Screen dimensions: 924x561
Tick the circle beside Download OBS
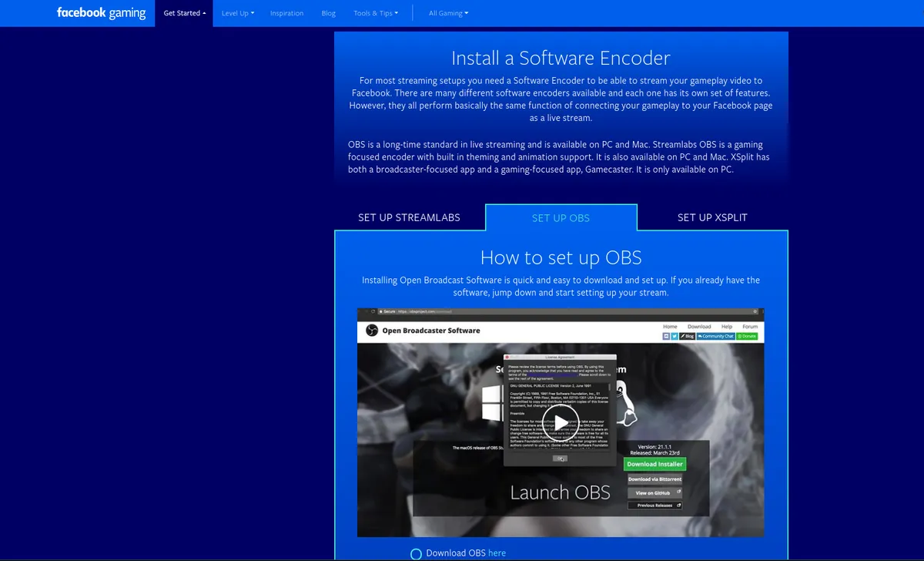pyautogui.click(x=416, y=553)
